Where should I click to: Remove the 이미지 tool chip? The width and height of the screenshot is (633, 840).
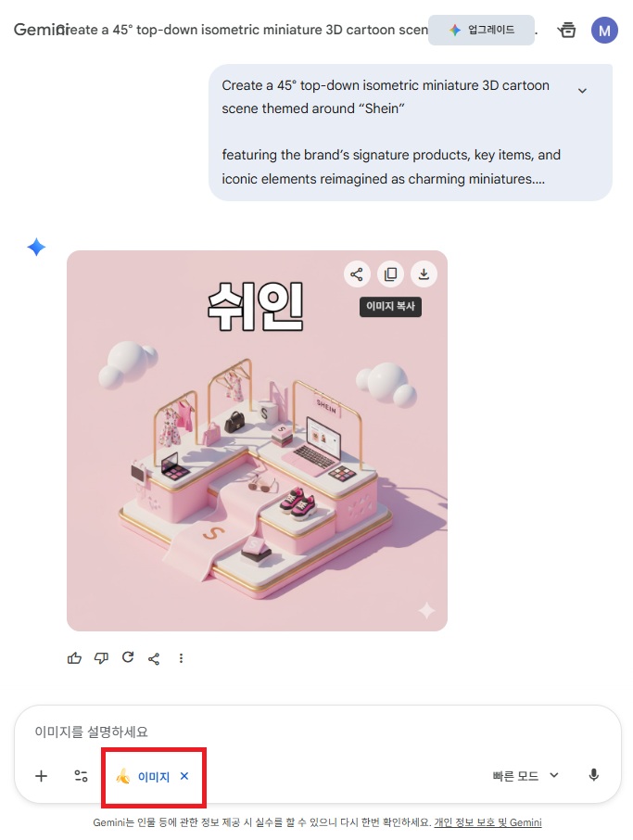[184, 776]
